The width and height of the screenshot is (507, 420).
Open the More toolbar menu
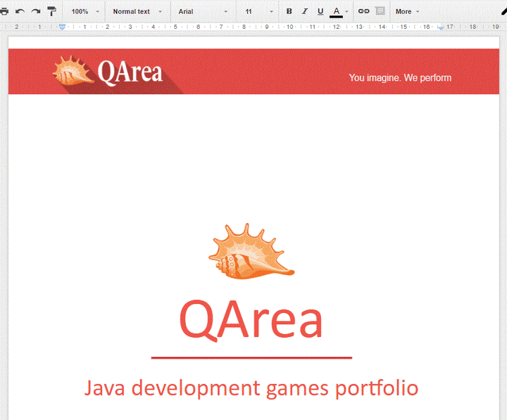click(x=407, y=12)
